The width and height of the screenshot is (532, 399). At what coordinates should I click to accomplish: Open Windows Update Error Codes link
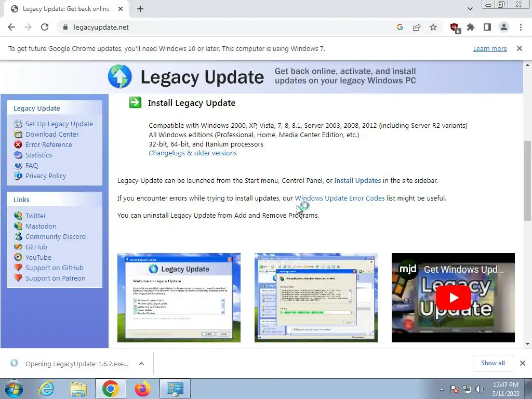(x=340, y=198)
